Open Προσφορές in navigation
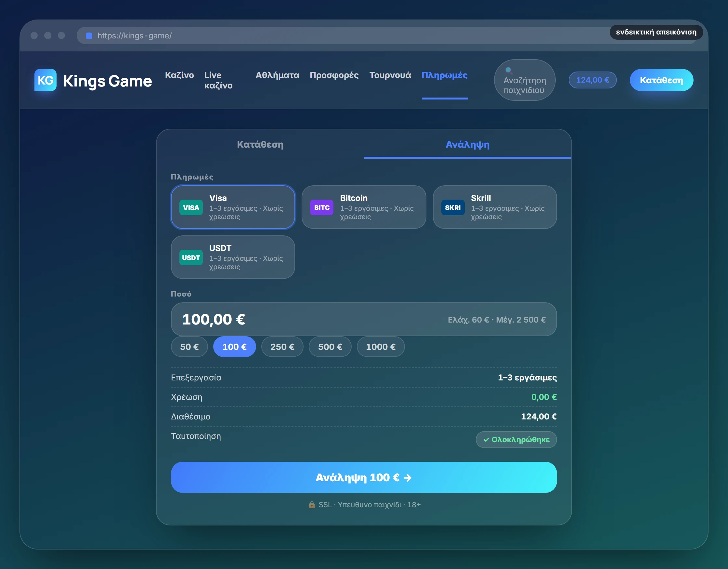The image size is (728, 569). [x=334, y=75]
